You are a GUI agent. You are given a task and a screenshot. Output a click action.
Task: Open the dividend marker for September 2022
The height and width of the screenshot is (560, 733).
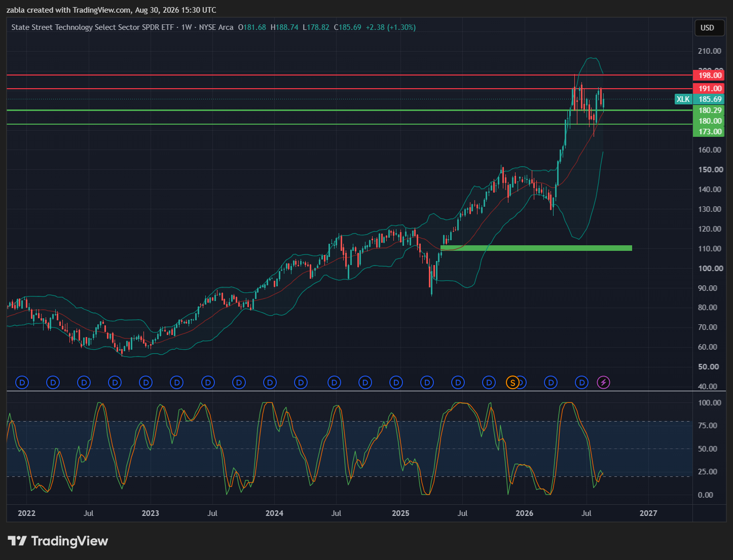(115, 382)
